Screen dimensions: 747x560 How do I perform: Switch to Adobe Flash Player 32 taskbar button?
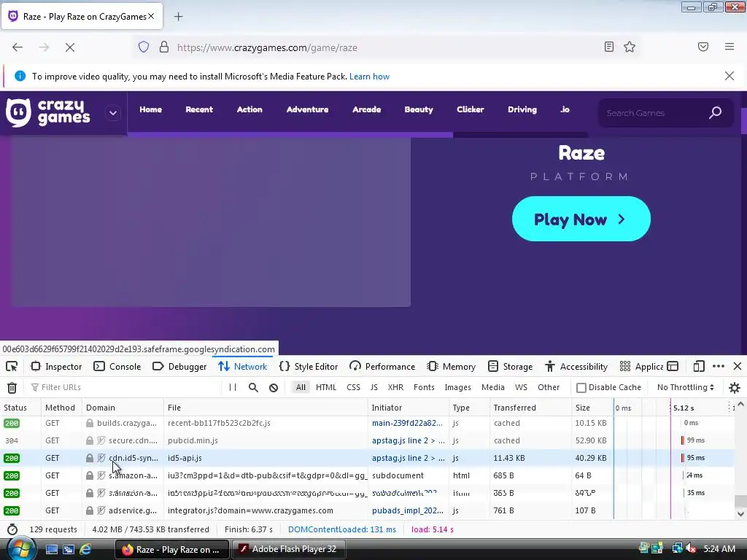pos(287,549)
